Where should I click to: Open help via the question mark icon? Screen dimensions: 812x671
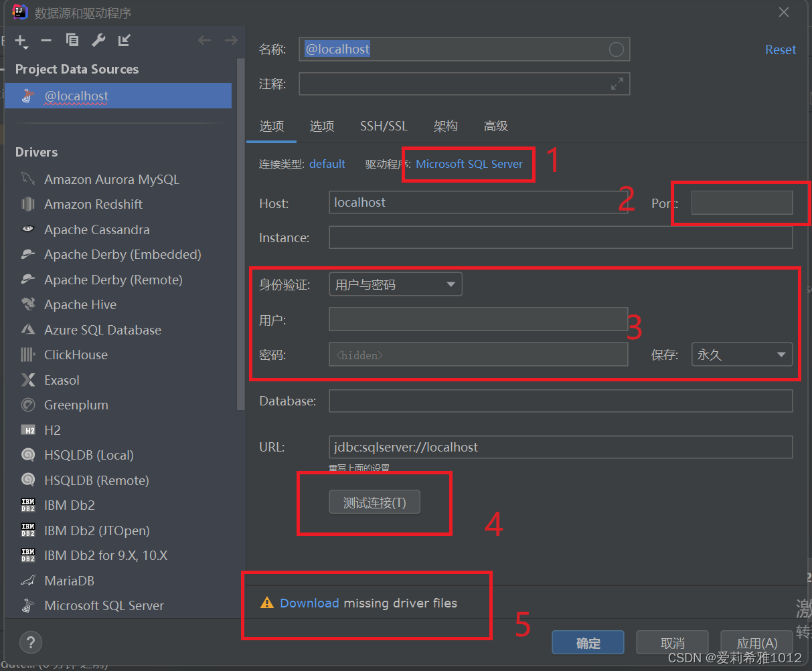31,642
